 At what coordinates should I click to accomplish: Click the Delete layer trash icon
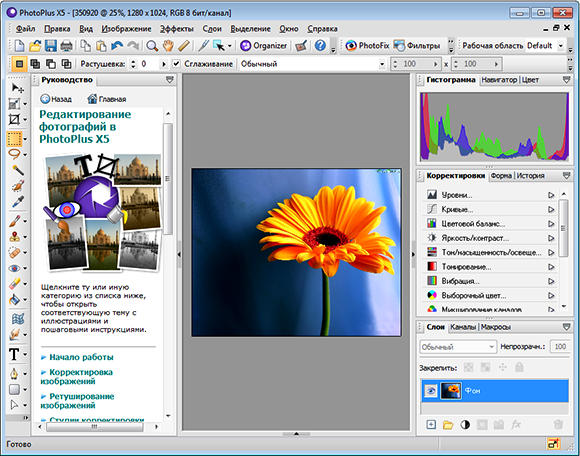(x=558, y=425)
